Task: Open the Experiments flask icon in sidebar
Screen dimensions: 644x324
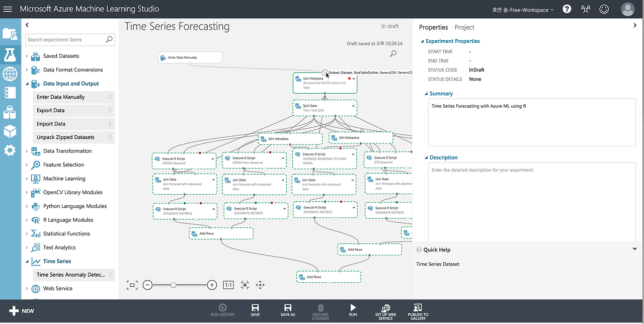Action: pyautogui.click(x=10, y=54)
